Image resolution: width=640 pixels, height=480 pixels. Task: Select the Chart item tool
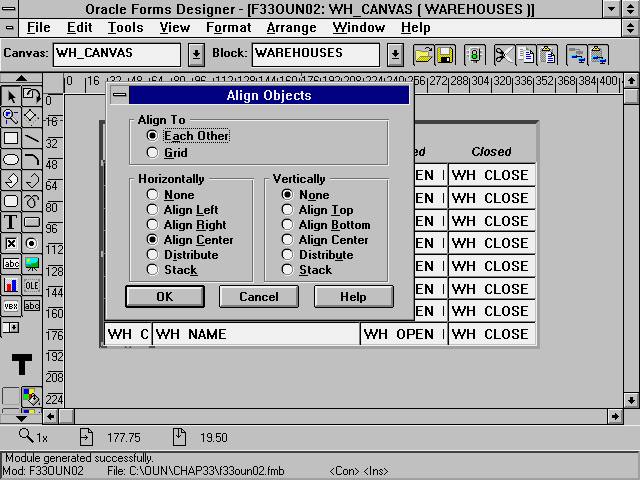[x=11, y=285]
